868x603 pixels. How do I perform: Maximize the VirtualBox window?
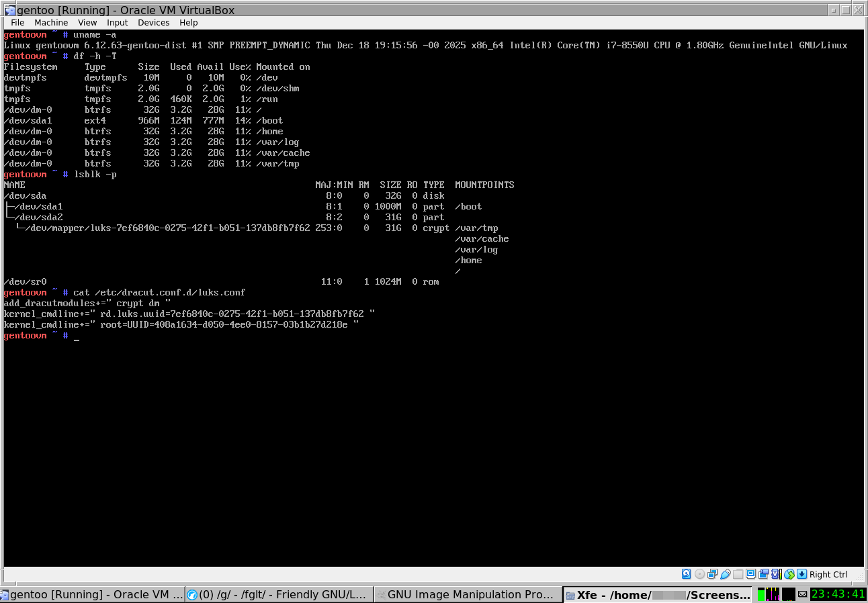(x=845, y=10)
